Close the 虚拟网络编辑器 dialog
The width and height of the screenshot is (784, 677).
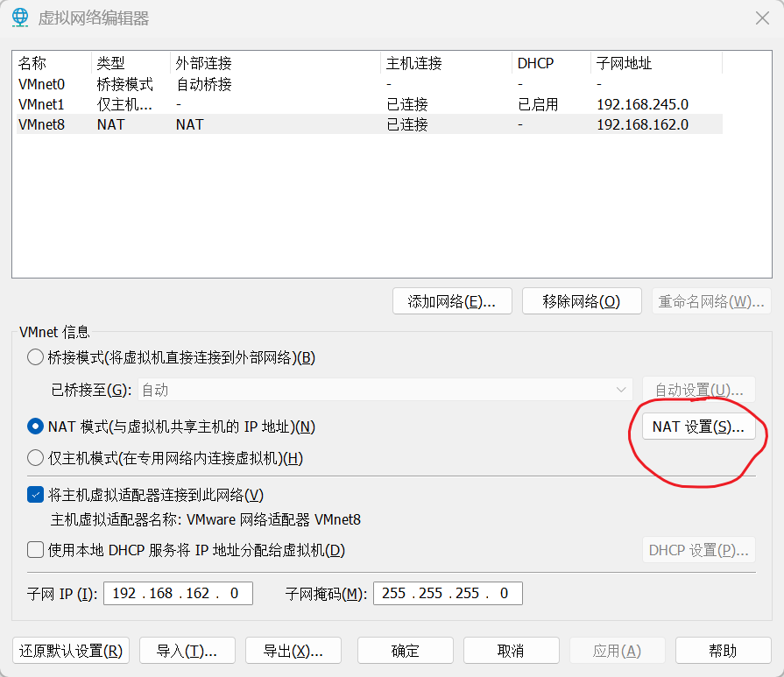point(762,18)
